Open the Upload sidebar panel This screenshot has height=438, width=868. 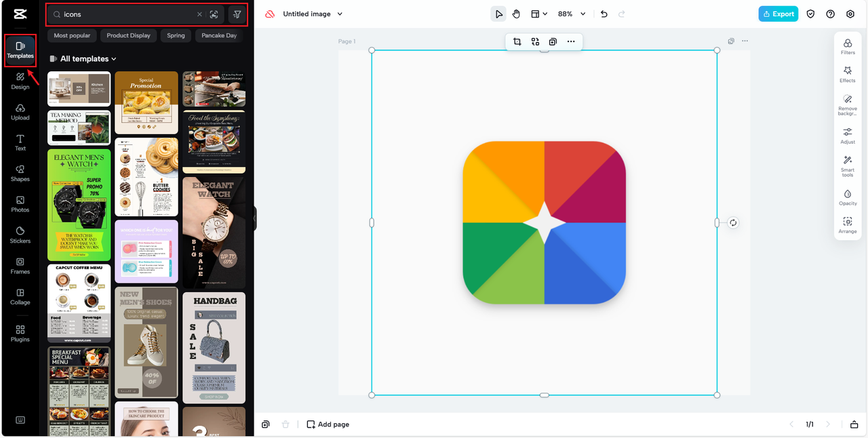[x=20, y=112]
